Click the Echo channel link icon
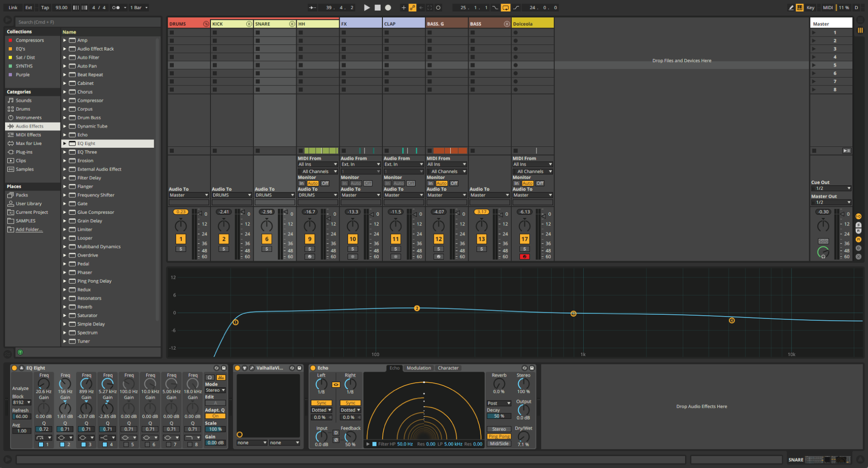Image resolution: width=868 pixels, height=468 pixels. pos(336,384)
